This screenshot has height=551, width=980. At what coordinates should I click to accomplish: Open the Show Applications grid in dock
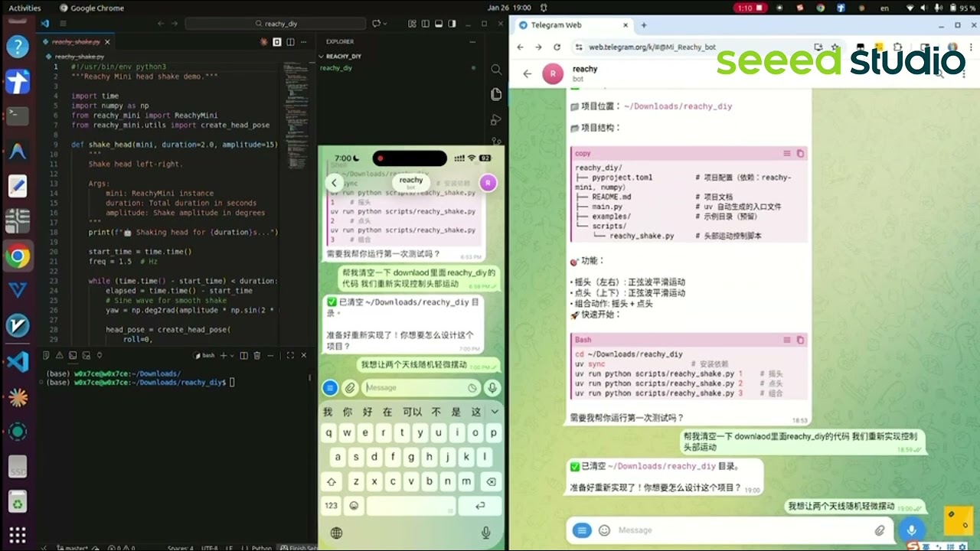(18, 534)
